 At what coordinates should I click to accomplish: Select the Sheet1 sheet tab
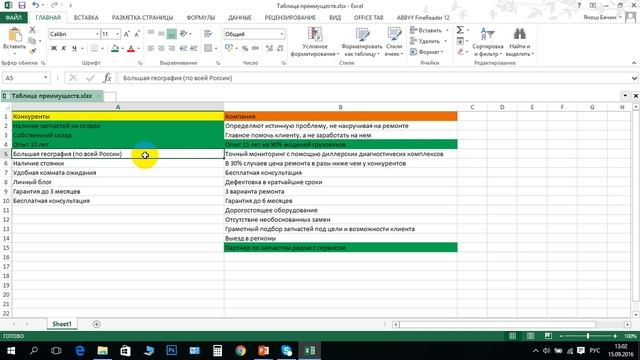tap(62, 324)
